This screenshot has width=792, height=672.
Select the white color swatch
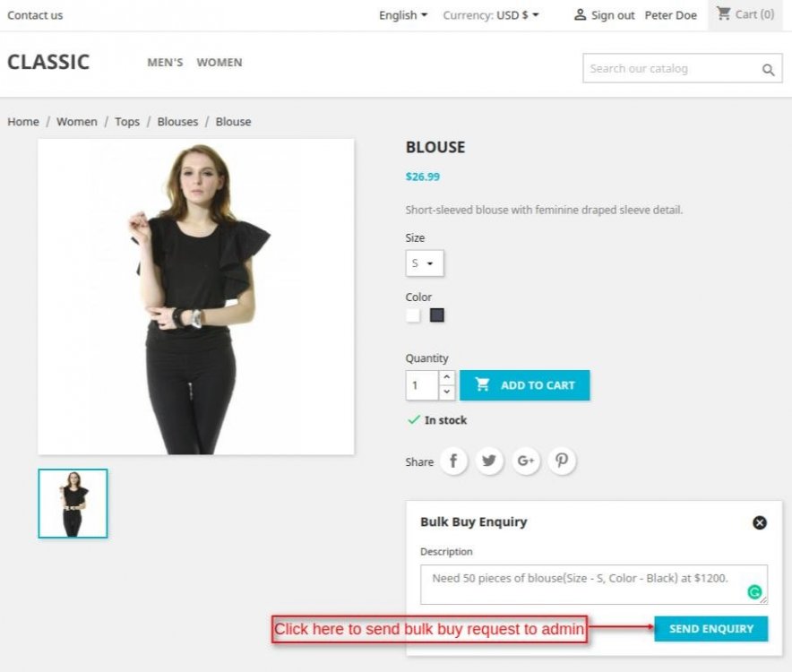click(413, 315)
